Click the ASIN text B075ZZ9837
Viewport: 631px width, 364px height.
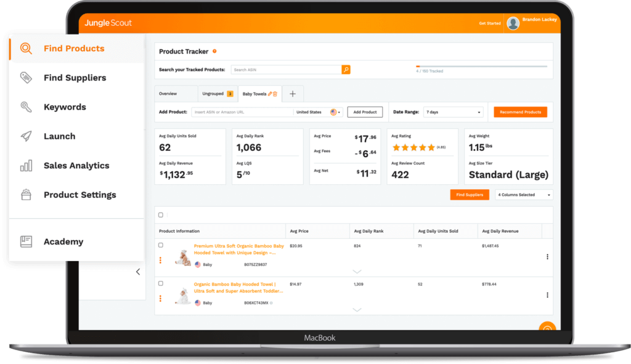256,265
